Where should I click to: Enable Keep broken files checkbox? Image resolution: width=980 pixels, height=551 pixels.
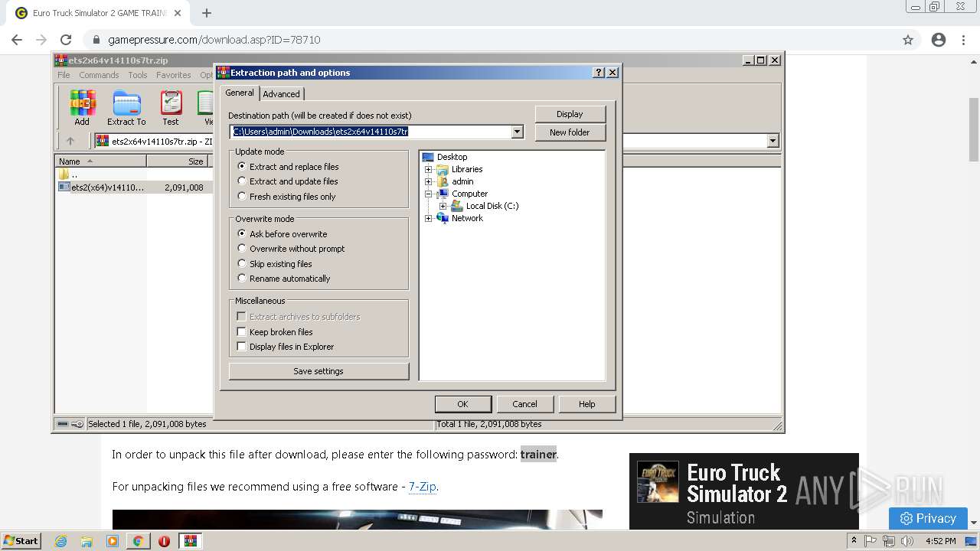click(242, 331)
